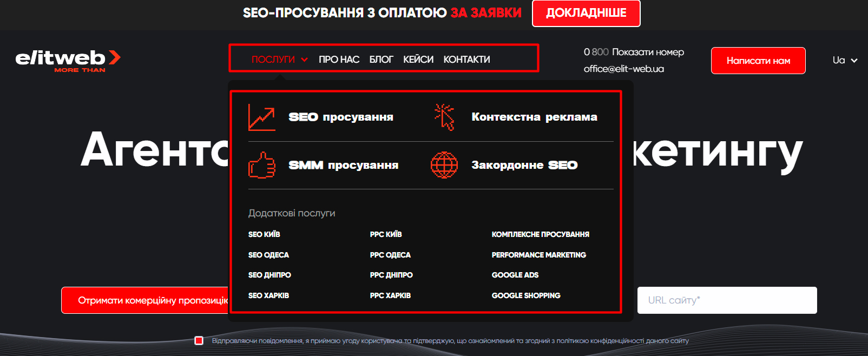868x356 pixels.
Task: Open the GOOGLE SHOPPING link
Action: (526, 295)
